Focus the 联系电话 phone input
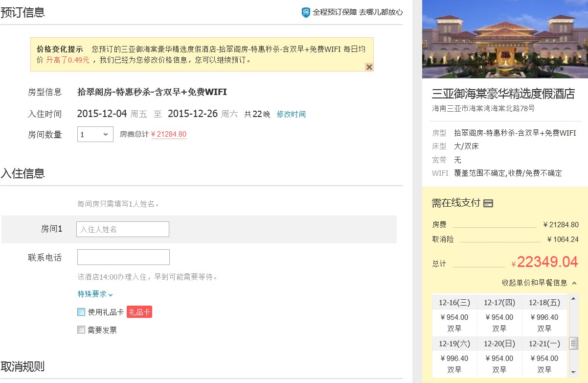Image resolution: width=588 pixels, height=383 pixels. (123, 257)
